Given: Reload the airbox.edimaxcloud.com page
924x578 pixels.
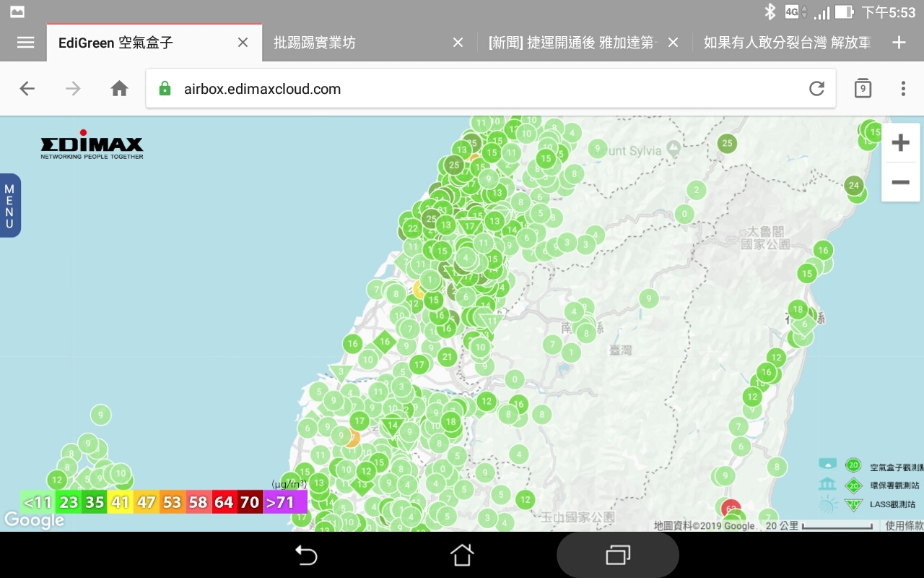Looking at the screenshot, I should pos(816,89).
